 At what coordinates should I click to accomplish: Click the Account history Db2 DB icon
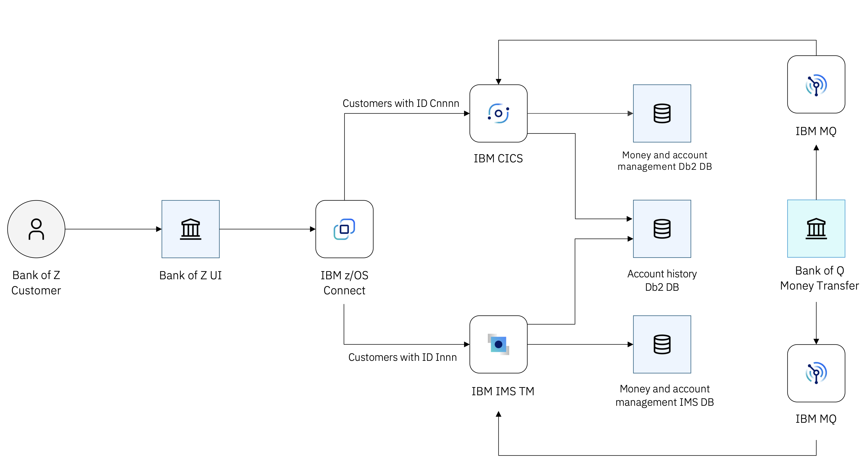click(x=662, y=229)
